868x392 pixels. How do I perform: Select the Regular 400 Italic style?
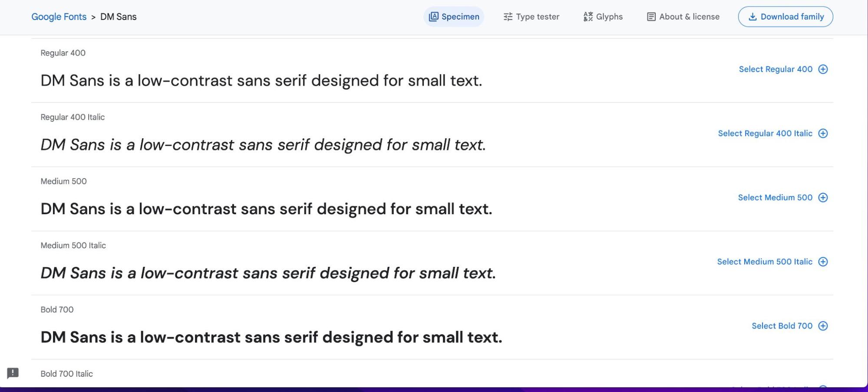[766, 133]
